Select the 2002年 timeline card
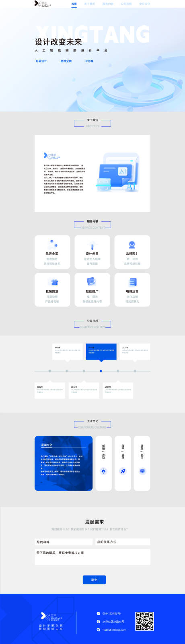 click(50, 390)
